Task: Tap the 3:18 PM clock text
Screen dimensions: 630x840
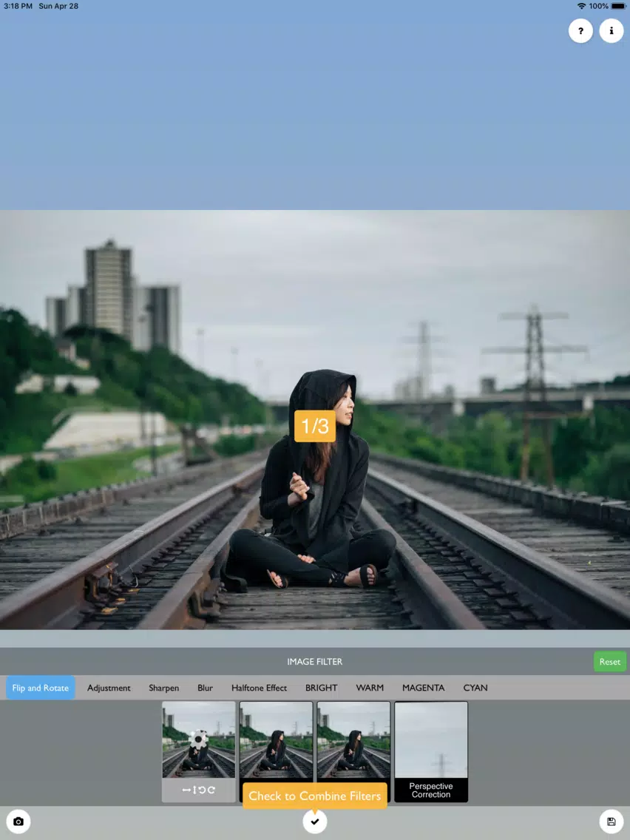Action: [18, 6]
